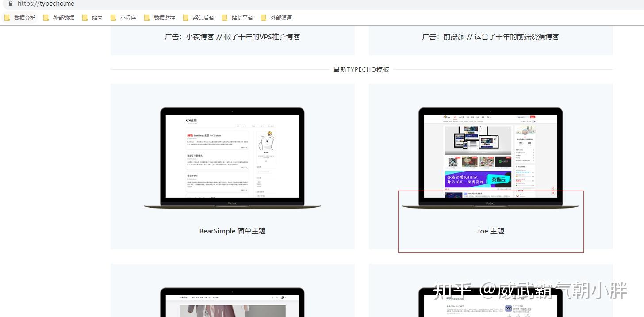644x317 pixels.
Task: Open the 站长平台 bookmark folder
Action: click(x=238, y=18)
